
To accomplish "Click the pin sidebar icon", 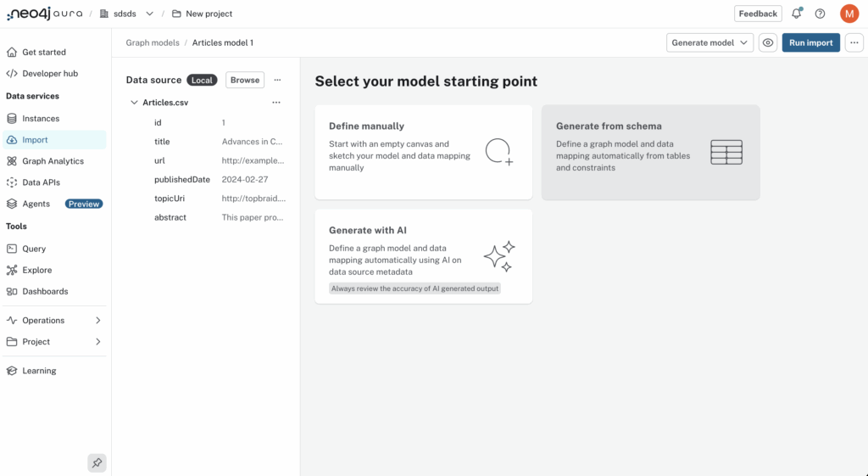I will pyautogui.click(x=97, y=462).
